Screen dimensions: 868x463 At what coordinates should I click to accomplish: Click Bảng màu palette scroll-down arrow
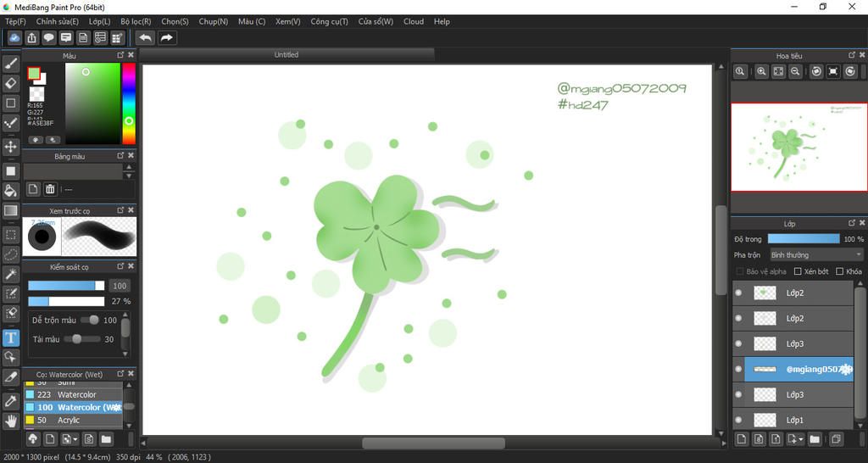click(x=129, y=175)
